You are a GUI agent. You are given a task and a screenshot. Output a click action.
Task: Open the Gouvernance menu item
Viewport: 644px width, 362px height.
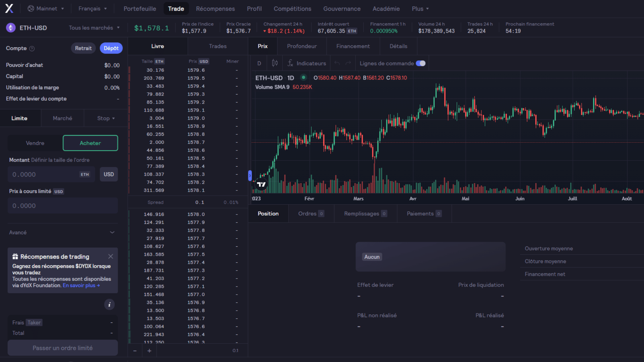342,8
